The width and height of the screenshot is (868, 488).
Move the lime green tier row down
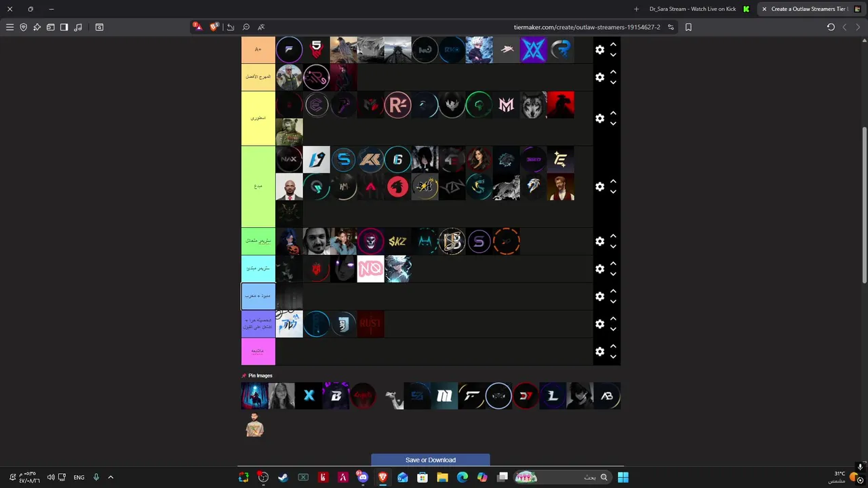[x=613, y=192]
